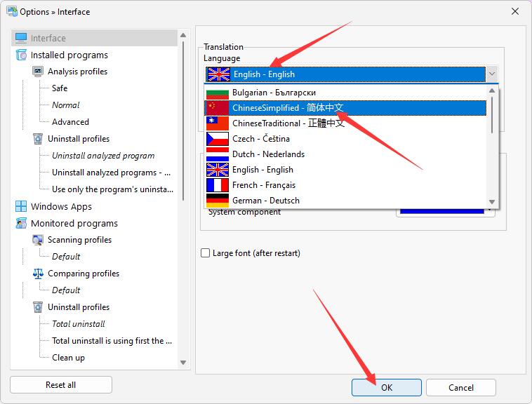Select the Windows Apps tree item

pos(61,206)
